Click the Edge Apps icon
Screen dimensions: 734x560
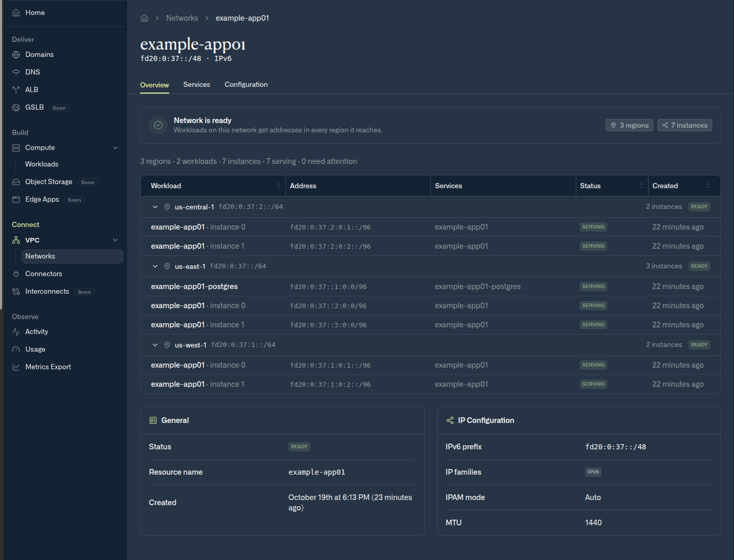(16, 200)
